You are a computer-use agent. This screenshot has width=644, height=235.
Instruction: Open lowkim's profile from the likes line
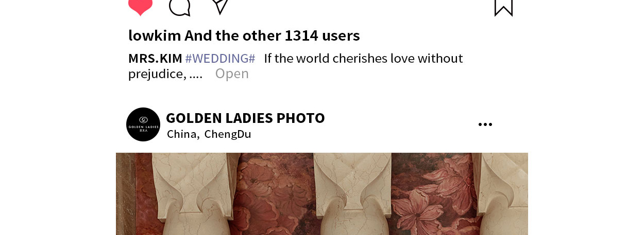(155, 35)
